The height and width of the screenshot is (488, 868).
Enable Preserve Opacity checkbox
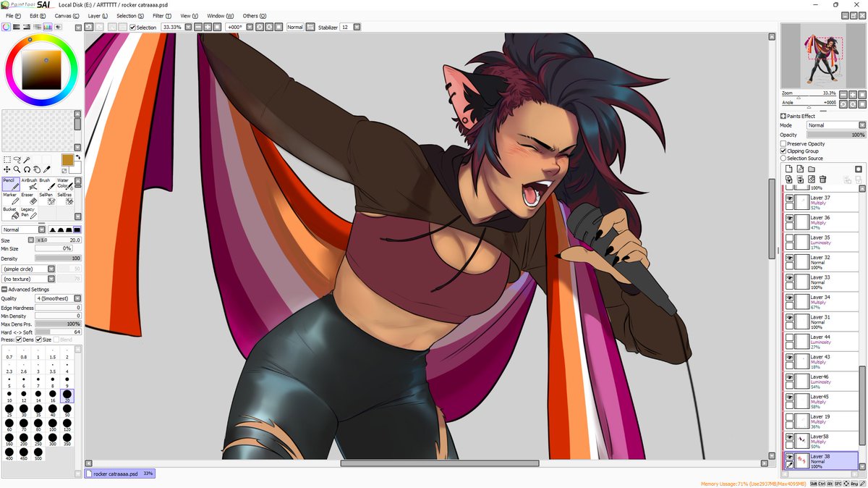[x=783, y=144]
